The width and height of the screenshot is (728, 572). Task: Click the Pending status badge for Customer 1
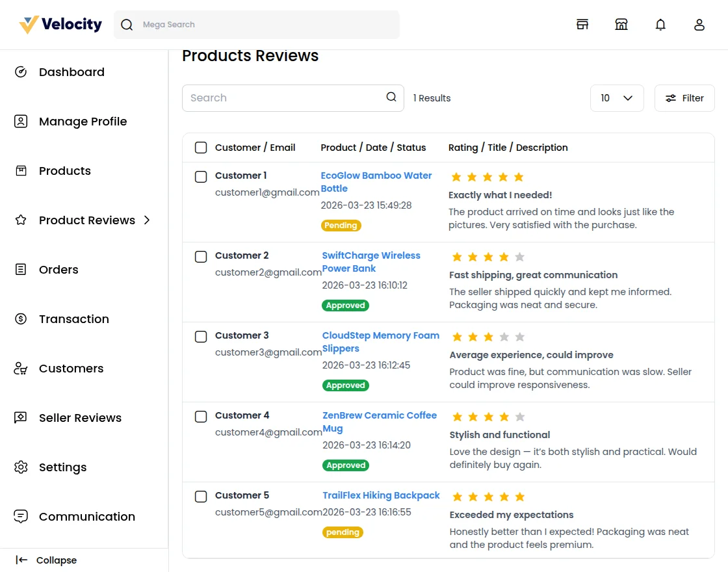pyautogui.click(x=341, y=226)
